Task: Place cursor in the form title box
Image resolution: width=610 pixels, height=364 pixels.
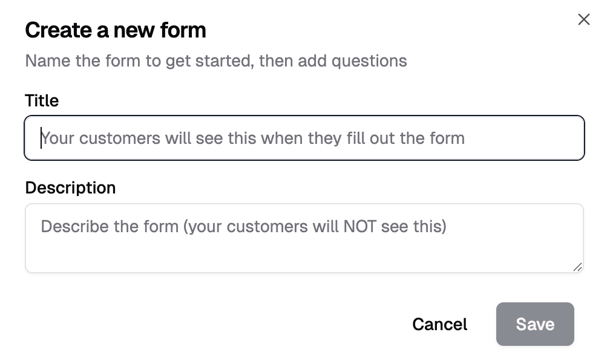Action: 304,138
